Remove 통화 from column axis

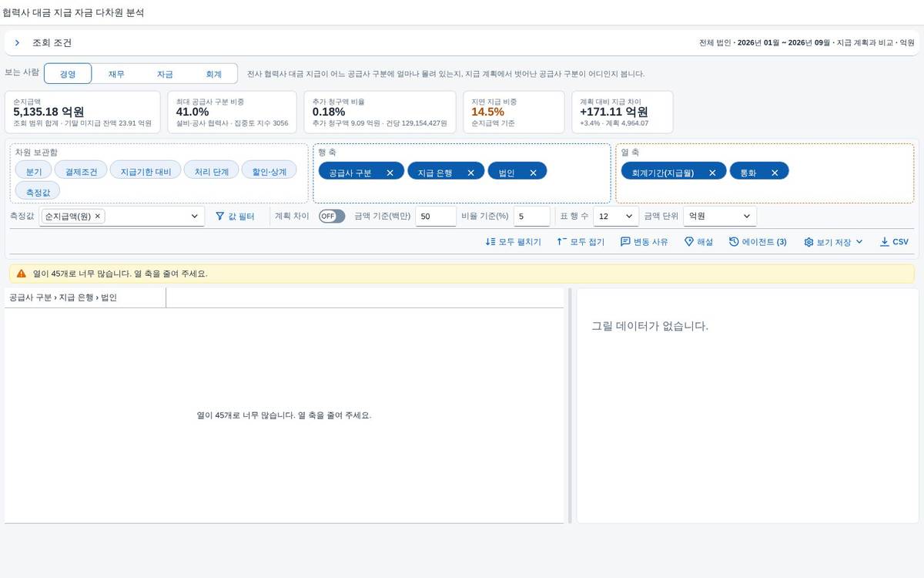coord(775,173)
